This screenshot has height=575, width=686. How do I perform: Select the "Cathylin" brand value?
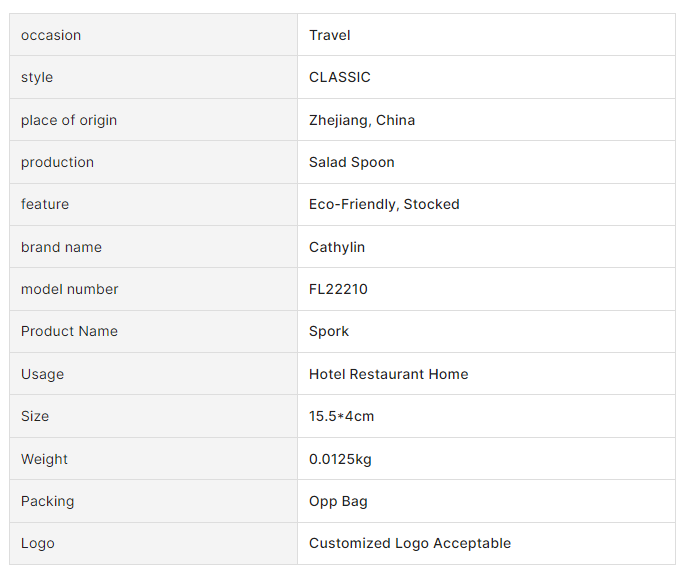tap(339, 247)
